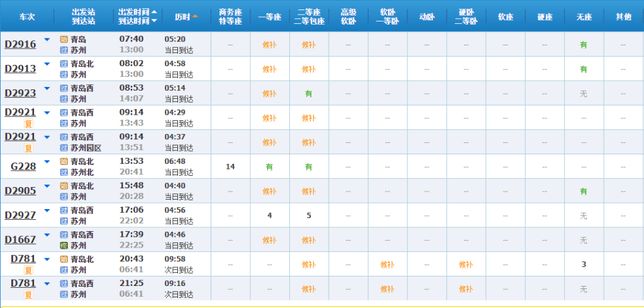This screenshot has width=644, height=308.
Task: Click the 过 icon beside 青岛北 for D2913
Action: [x=64, y=64]
